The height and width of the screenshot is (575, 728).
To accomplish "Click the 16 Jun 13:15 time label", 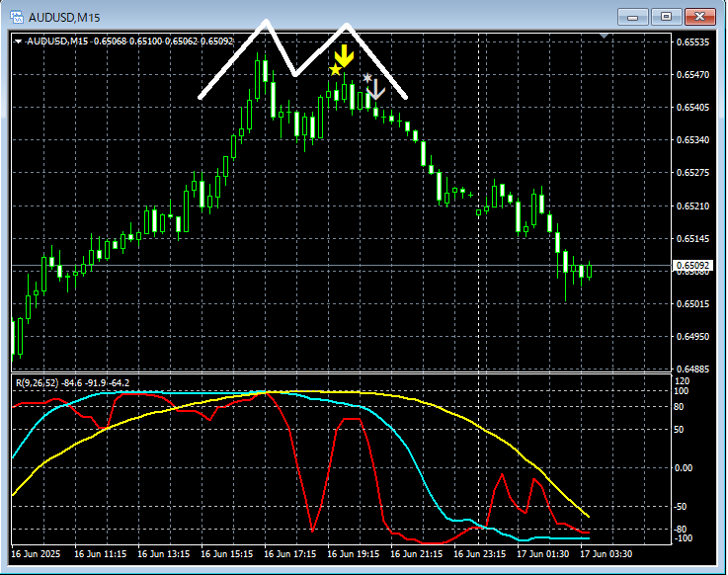I will coord(163,553).
